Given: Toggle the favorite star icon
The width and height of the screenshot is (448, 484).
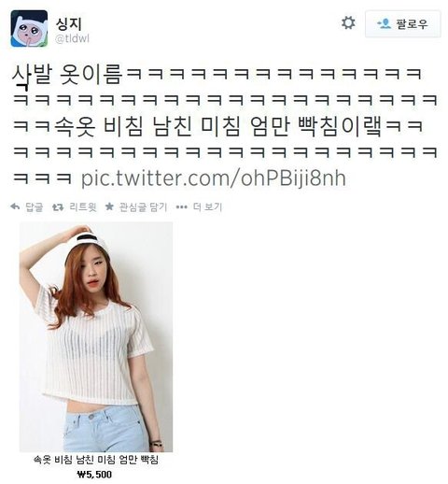Looking at the screenshot, I should [x=109, y=206].
